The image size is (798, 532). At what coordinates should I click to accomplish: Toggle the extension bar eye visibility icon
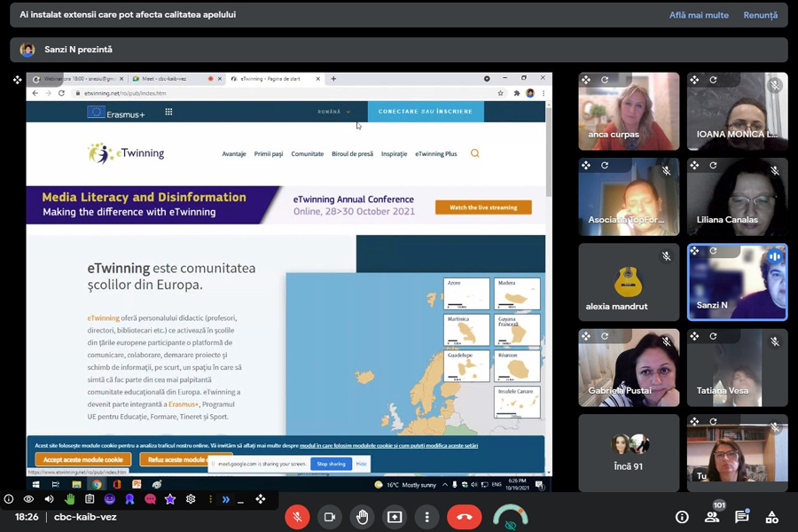click(x=28, y=499)
